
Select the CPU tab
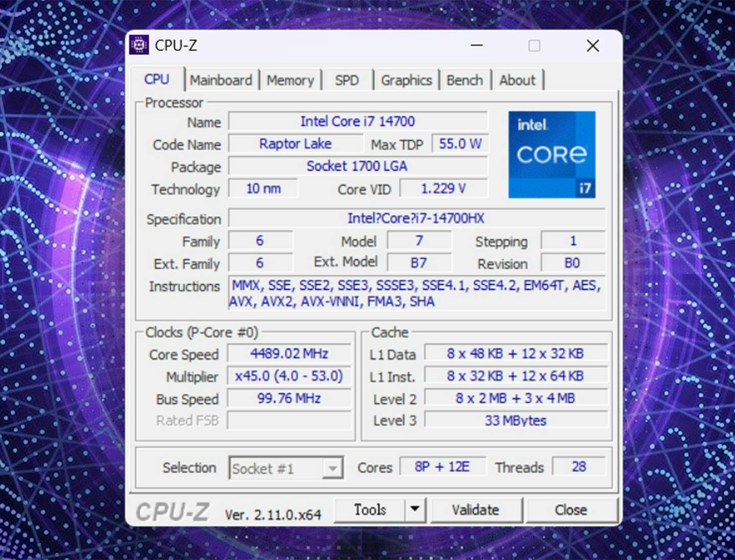pyautogui.click(x=157, y=79)
